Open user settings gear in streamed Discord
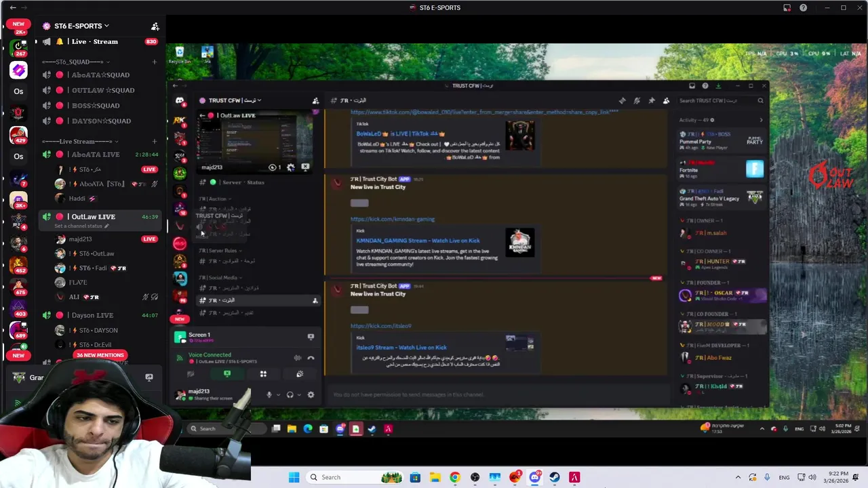 point(311,394)
